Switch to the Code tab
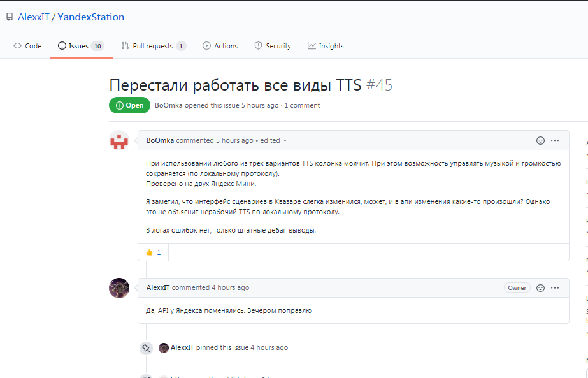 (27, 46)
